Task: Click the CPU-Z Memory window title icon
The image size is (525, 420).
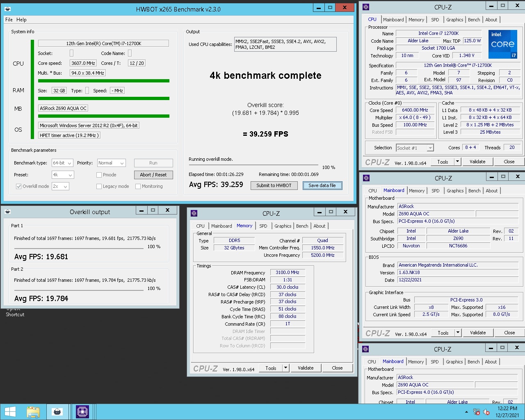Action: click(194, 213)
